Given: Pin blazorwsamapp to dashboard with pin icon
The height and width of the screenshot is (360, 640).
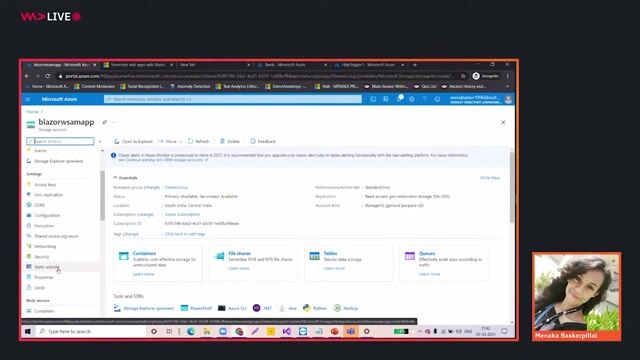Looking at the screenshot, I should 104,122.
